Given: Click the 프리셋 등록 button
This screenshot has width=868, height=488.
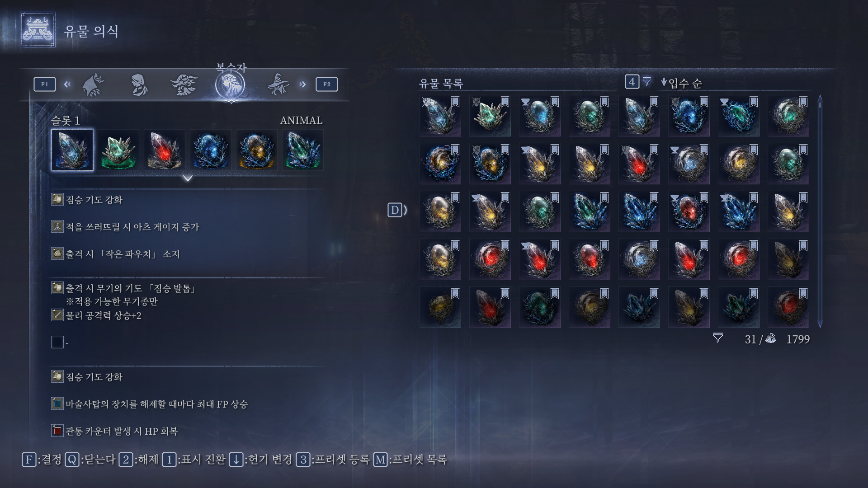Looking at the screenshot, I should point(333,460).
